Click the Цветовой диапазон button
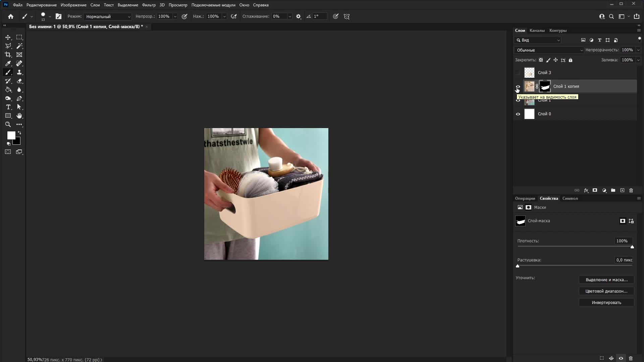Viewport: 644px width, 362px height. [606, 291]
